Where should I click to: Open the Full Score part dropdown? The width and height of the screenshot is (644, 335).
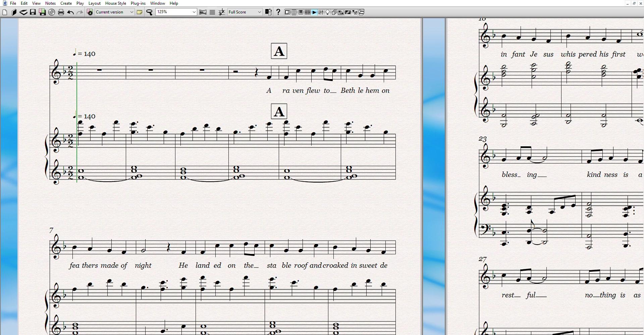(x=245, y=12)
